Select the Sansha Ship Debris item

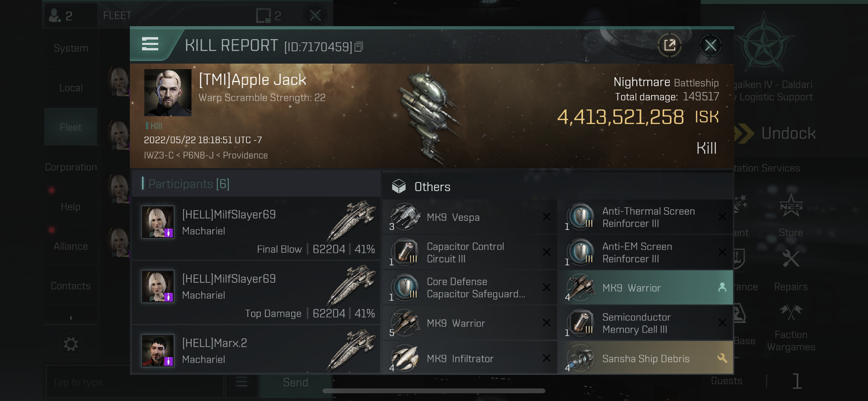tap(645, 358)
